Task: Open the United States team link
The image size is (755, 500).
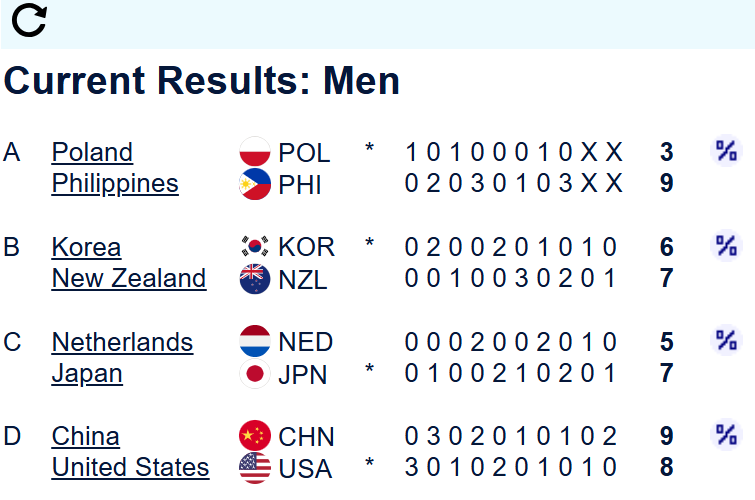Action: (x=130, y=468)
